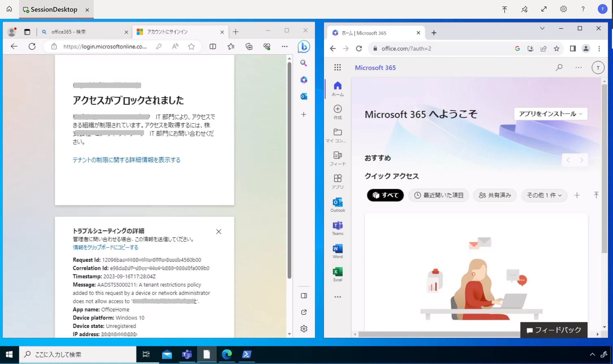Open the Outlook icon in Edge sidebar
Image resolution: width=613 pixels, height=364 pixels.
pos(304,96)
